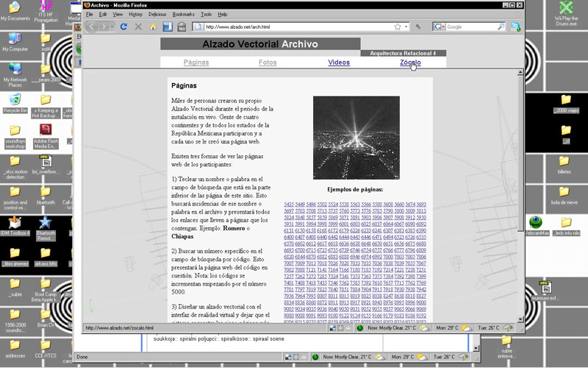Reload the page with the blue refresh icon
The height and width of the screenshot is (368, 588).
[x=123, y=26]
